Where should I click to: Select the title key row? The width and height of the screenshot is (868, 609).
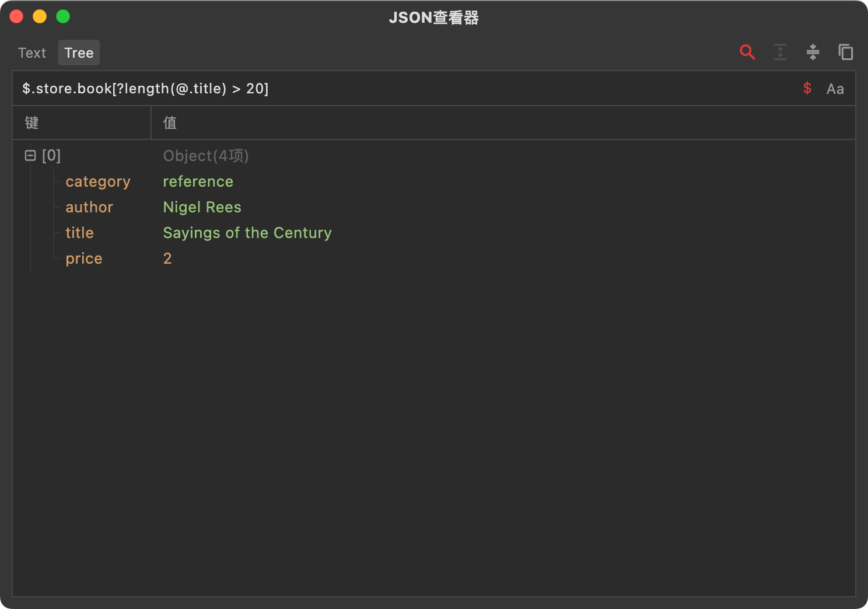(x=80, y=233)
